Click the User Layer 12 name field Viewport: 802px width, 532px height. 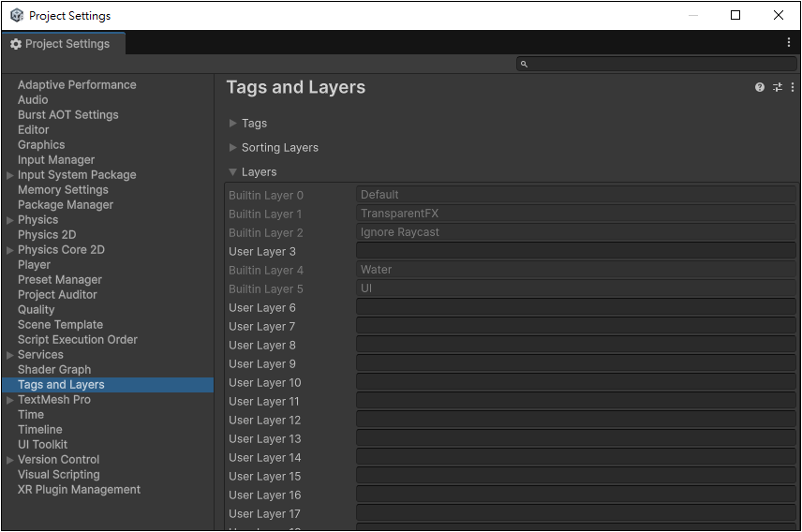[x=576, y=420]
